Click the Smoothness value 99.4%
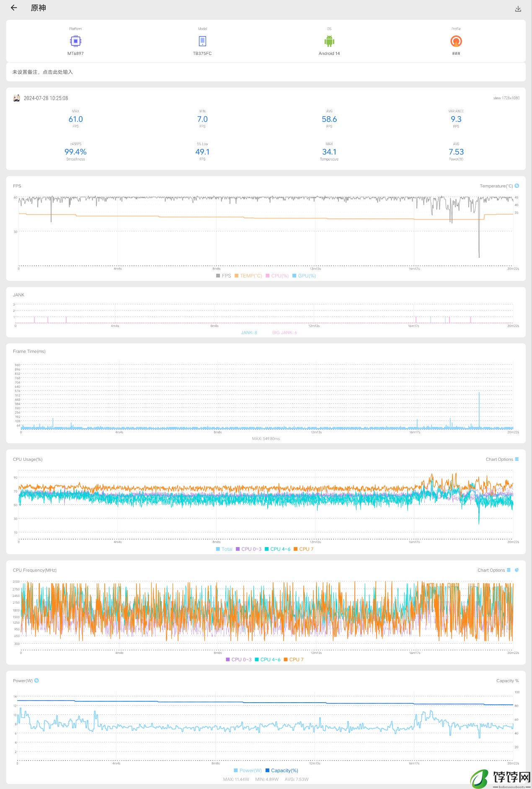532x789 pixels. tap(75, 152)
